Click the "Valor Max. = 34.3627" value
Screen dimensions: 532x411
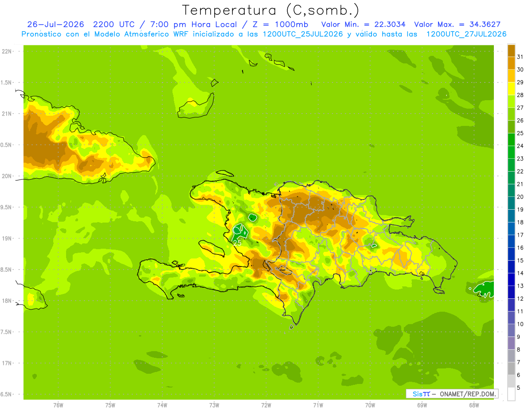[458, 24]
